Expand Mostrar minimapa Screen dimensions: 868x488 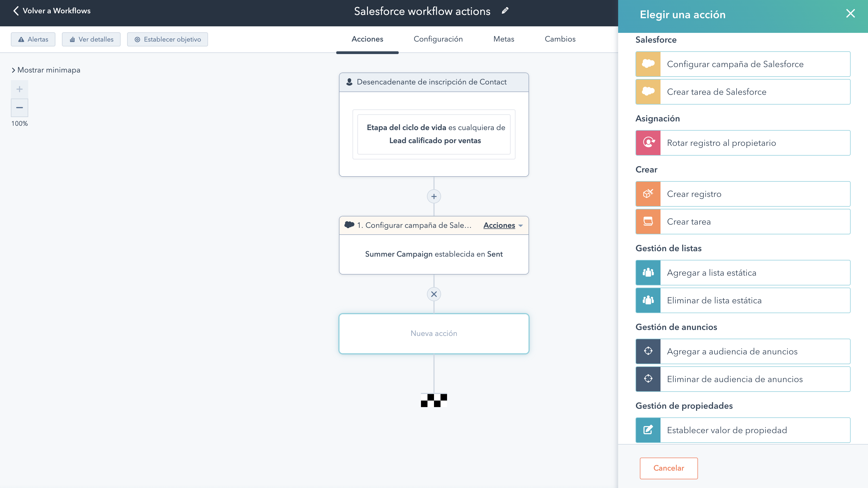pyautogui.click(x=46, y=70)
